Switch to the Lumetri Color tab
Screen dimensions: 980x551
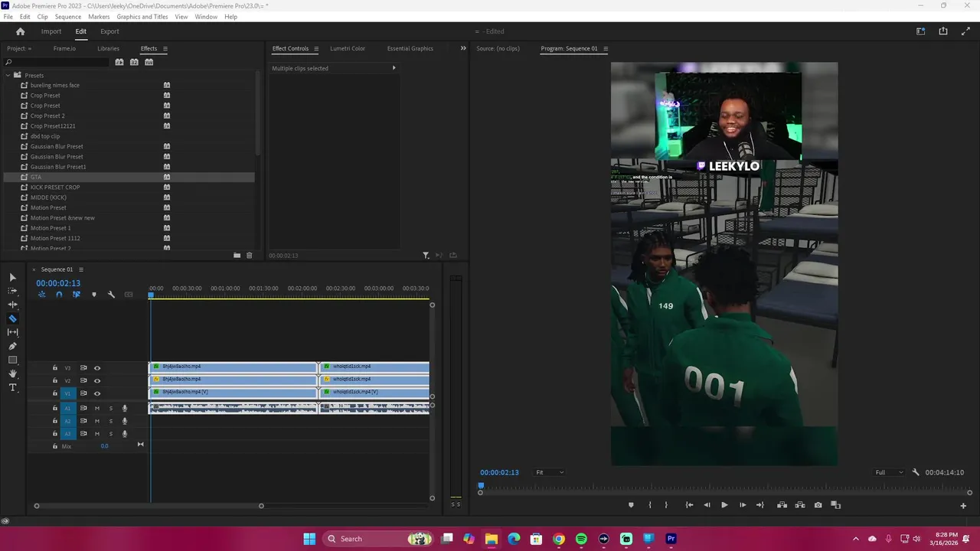point(348,48)
